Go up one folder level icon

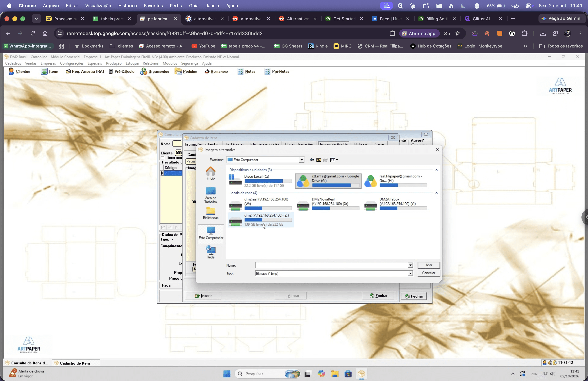coord(319,160)
